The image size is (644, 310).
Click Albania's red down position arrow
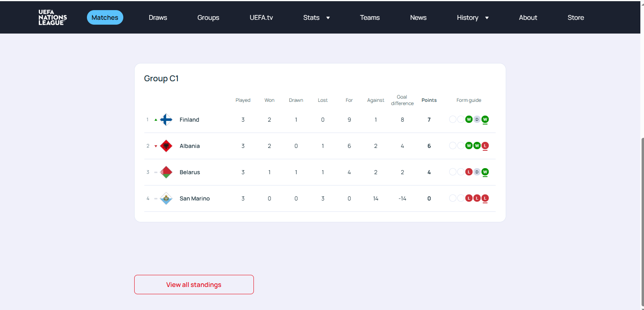(156, 146)
